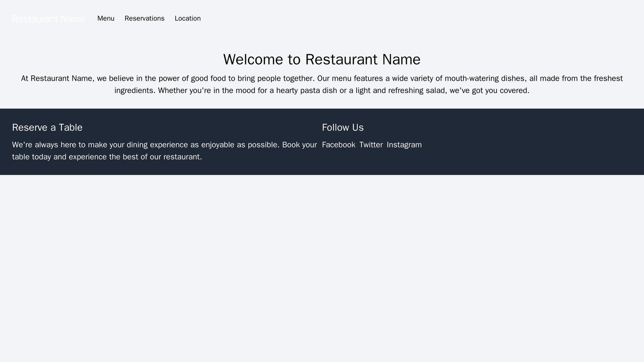Open the Location navigation item
The height and width of the screenshot is (362, 644).
pos(188,18)
